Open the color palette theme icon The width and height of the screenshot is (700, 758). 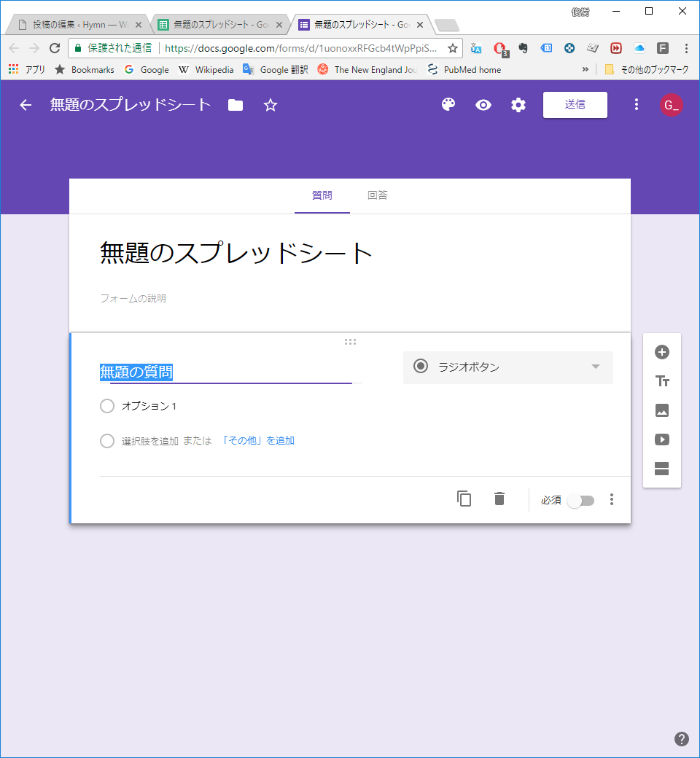click(x=448, y=105)
